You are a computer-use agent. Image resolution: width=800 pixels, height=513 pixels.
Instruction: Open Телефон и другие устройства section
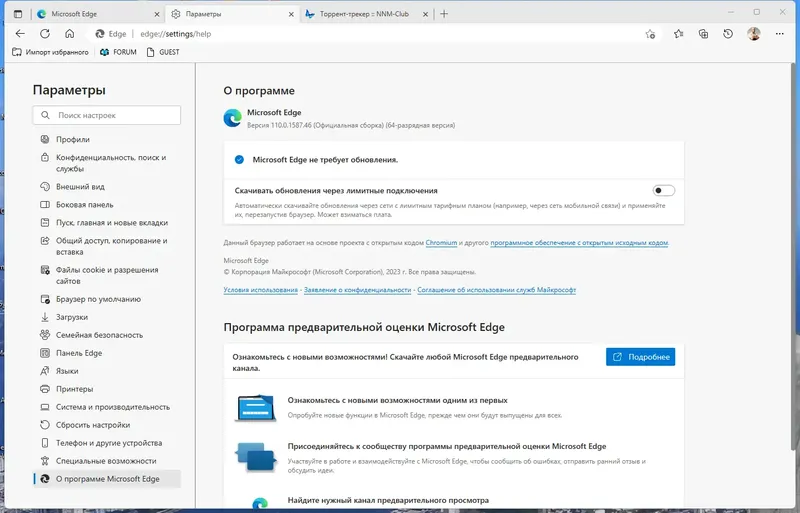(107, 443)
